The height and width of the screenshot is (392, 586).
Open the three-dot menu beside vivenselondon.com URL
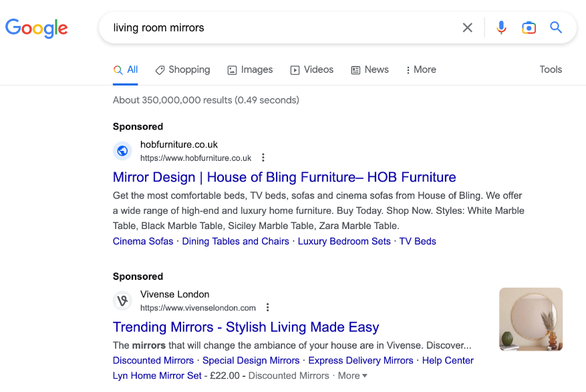click(x=267, y=307)
